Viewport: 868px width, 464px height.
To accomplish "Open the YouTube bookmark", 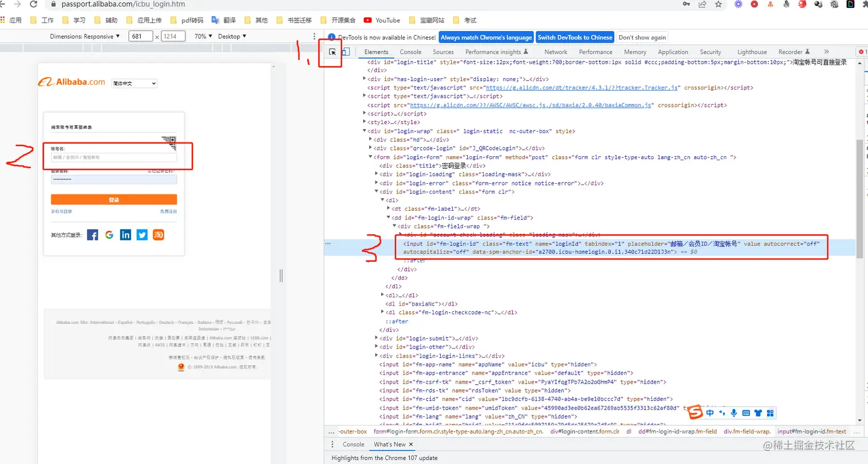I will [382, 20].
